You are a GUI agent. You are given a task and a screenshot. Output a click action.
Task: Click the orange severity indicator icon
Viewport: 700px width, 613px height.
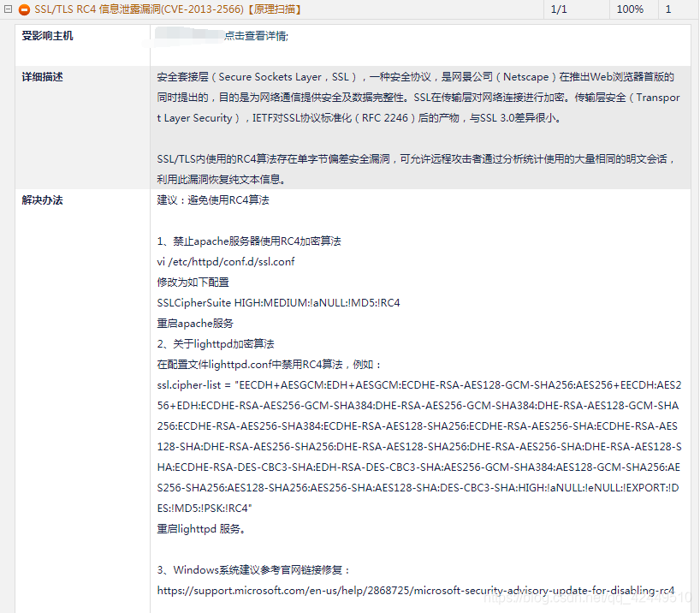tap(24, 9)
